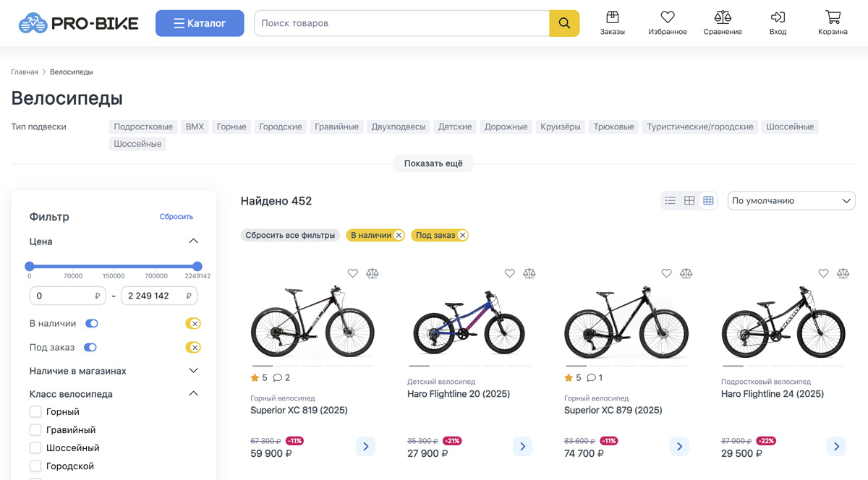This screenshot has height=480, width=868.
Task: Open Superior XC 819 (2025) title
Action: (299, 410)
